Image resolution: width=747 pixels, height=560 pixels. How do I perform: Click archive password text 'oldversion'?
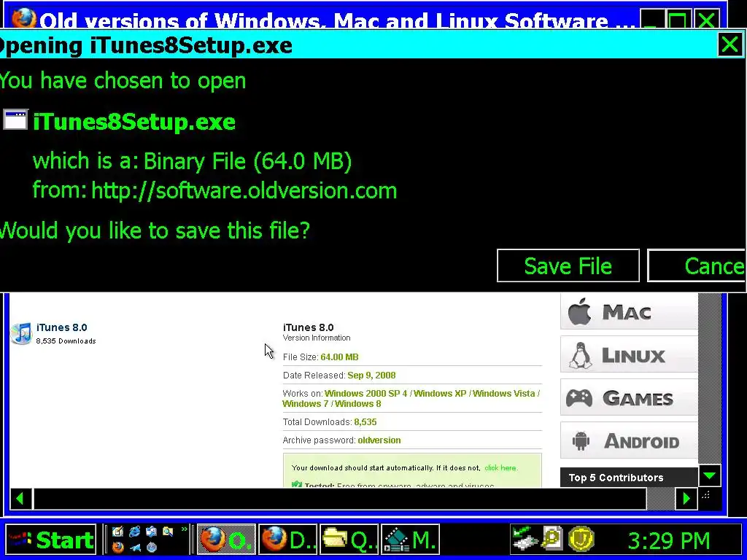click(379, 440)
